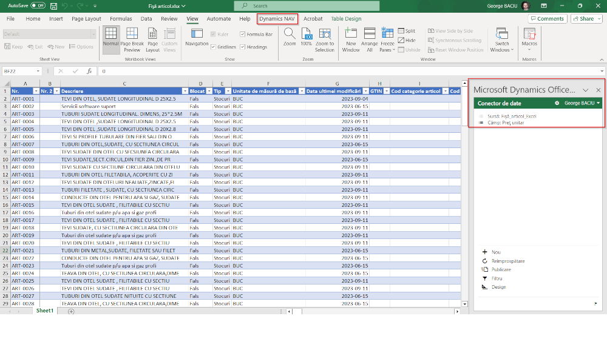Open the File tab

pyautogui.click(x=10, y=19)
